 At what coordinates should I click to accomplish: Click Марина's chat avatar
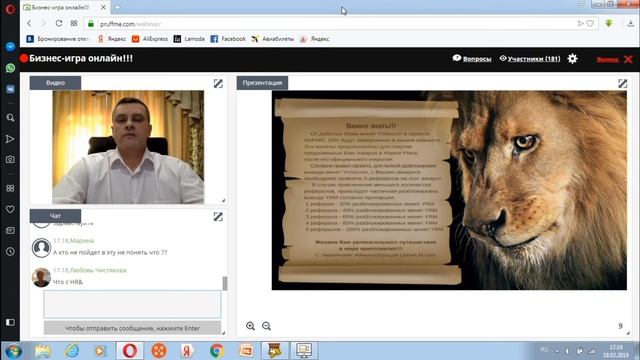click(41, 248)
